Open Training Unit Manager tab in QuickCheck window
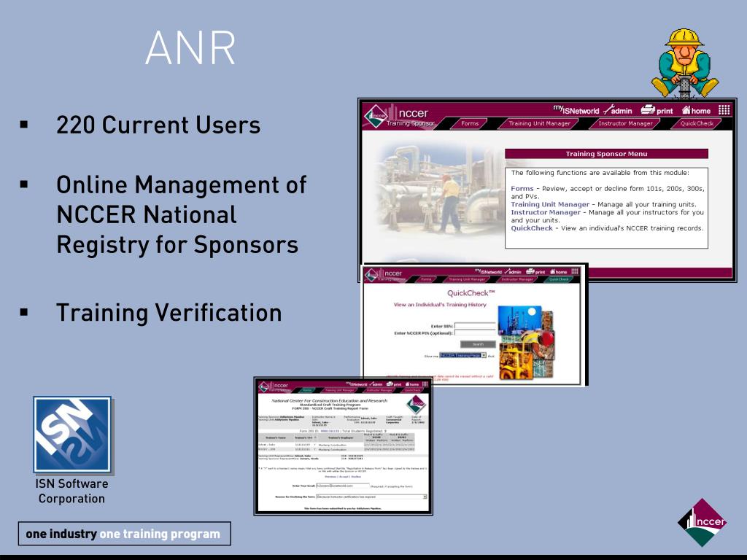Image resolution: width=747 pixels, height=560 pixels. click(466, 279)
